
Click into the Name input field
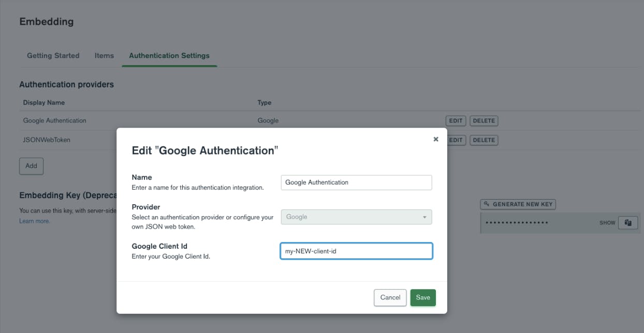(356, 183)
